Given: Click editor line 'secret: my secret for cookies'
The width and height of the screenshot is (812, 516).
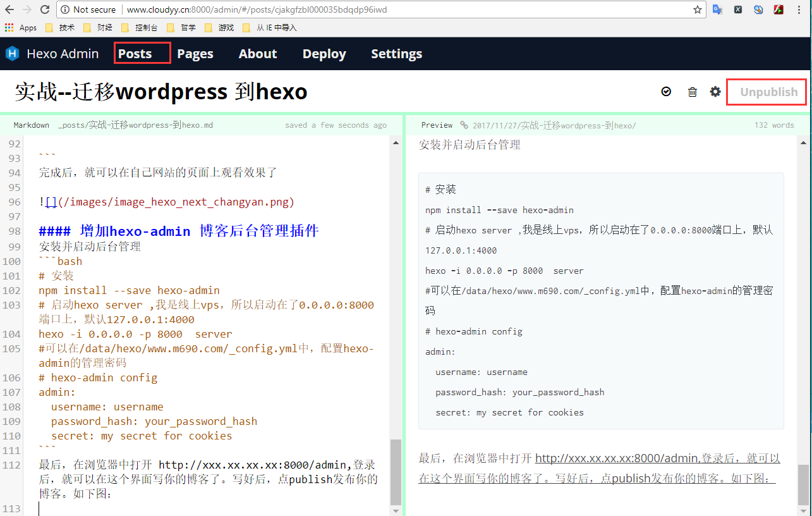Looking at the screenshot, I should (142, 436).
